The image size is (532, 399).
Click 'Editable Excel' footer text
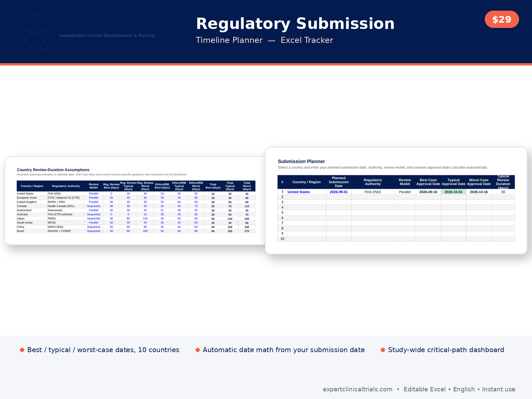coord(425,389)
